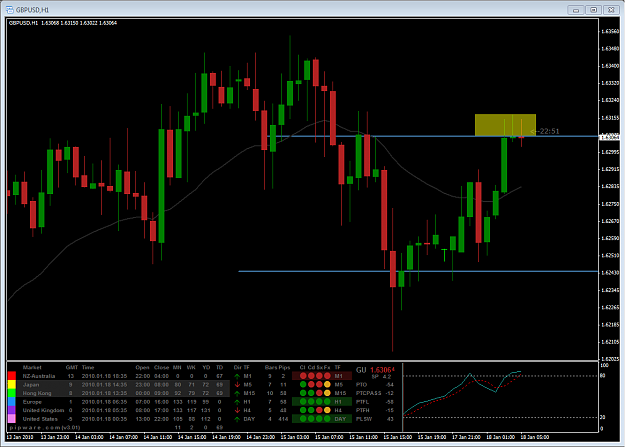Image resolution: width=625 pixels, height=447 pixels.
Task: Minimize the GBPUSD,H1 chart window
Action: (576, 10)
